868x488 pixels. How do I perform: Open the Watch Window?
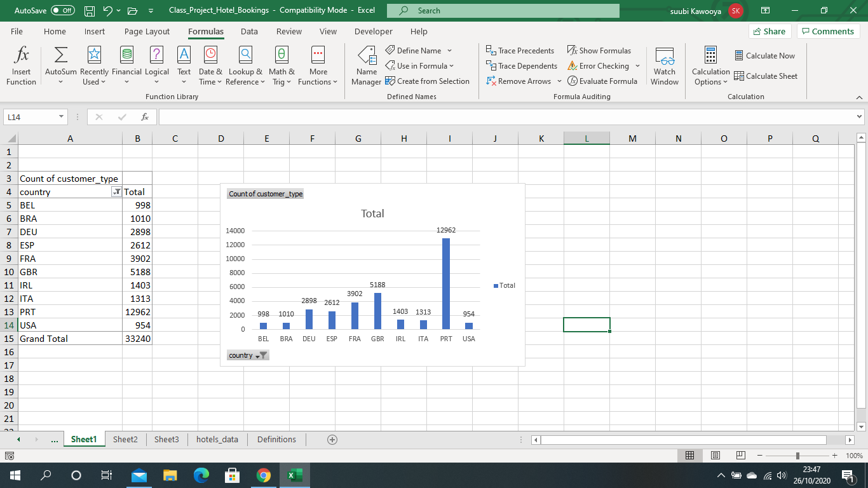665,66
